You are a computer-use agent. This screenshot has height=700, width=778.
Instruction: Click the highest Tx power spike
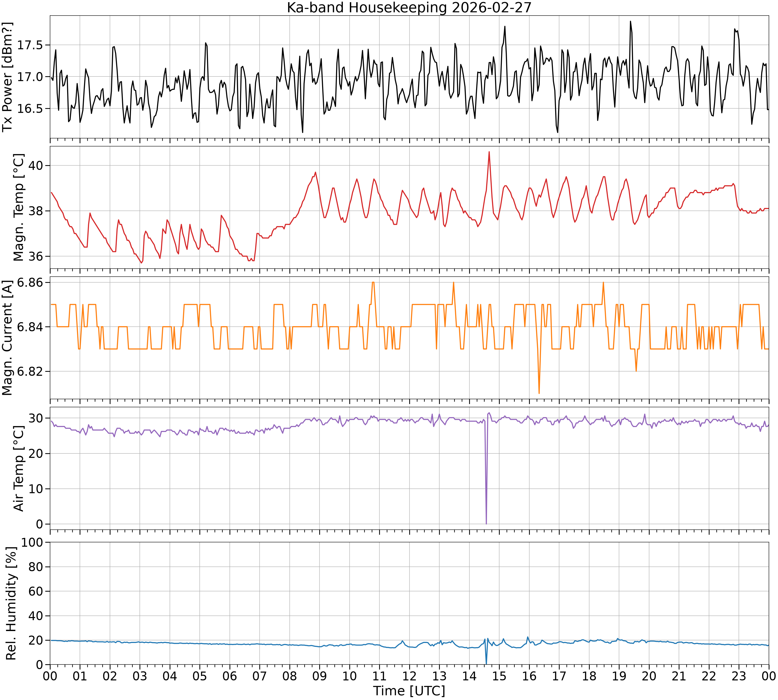click(x=630, y=22)
